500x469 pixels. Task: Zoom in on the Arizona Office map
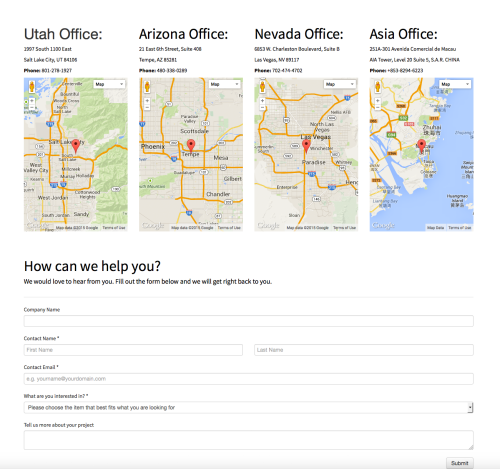pos(147,100)
